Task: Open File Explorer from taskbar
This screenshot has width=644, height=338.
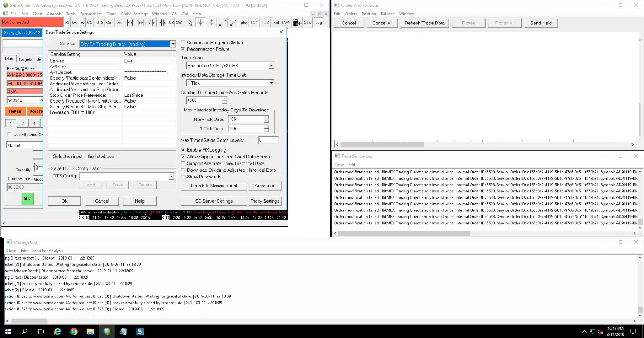Action: point(90,332)
